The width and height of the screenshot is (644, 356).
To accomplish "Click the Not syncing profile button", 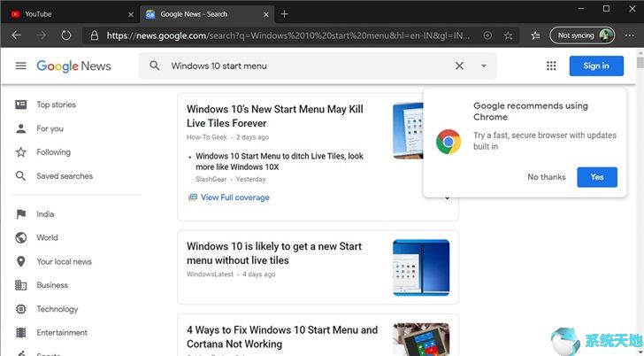I will (x=582, y=35).
